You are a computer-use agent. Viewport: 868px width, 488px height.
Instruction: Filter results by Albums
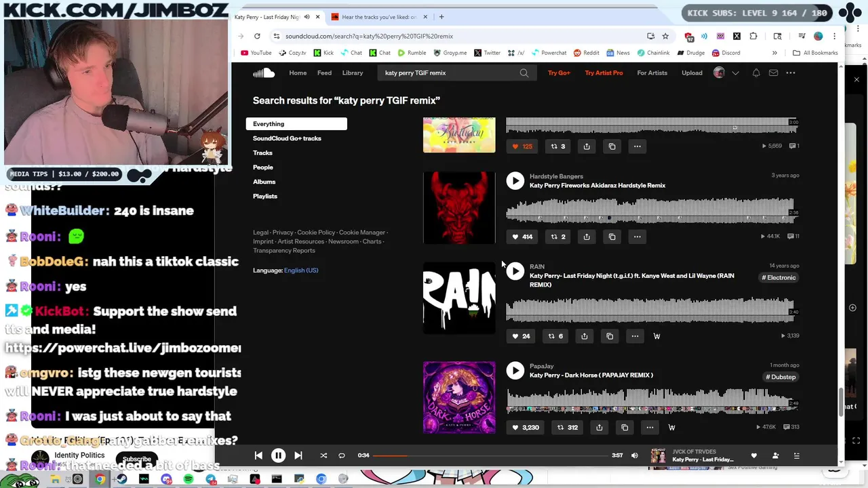[x=264, y=182]
